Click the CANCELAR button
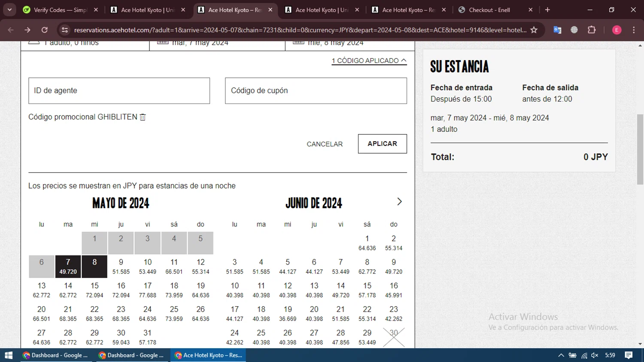Screen dimensions: 644x362 click(325, 144)
